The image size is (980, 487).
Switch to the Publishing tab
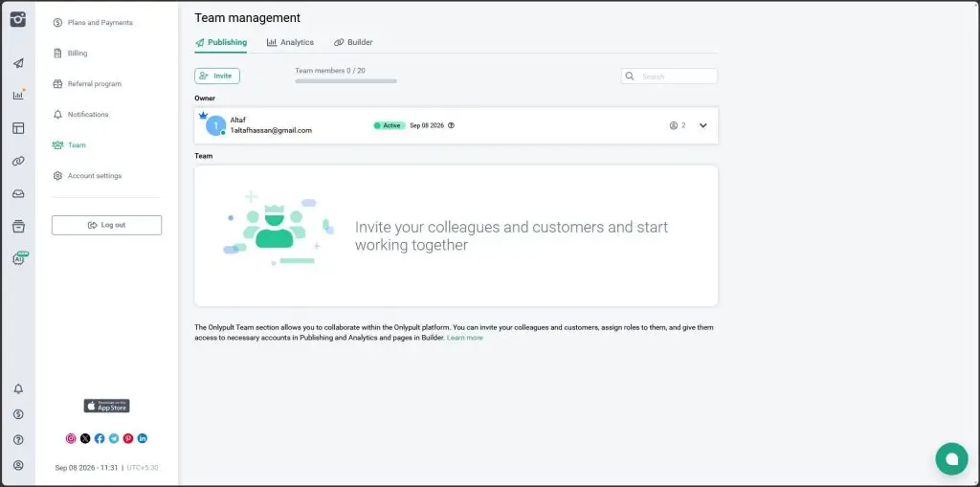(221, 42)
